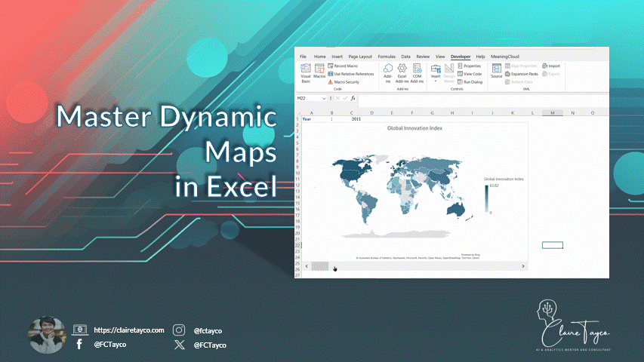The width and height of the screenshot is (644, 362).
Task: Select row 22 header
Action: click(x=297, y=245)
